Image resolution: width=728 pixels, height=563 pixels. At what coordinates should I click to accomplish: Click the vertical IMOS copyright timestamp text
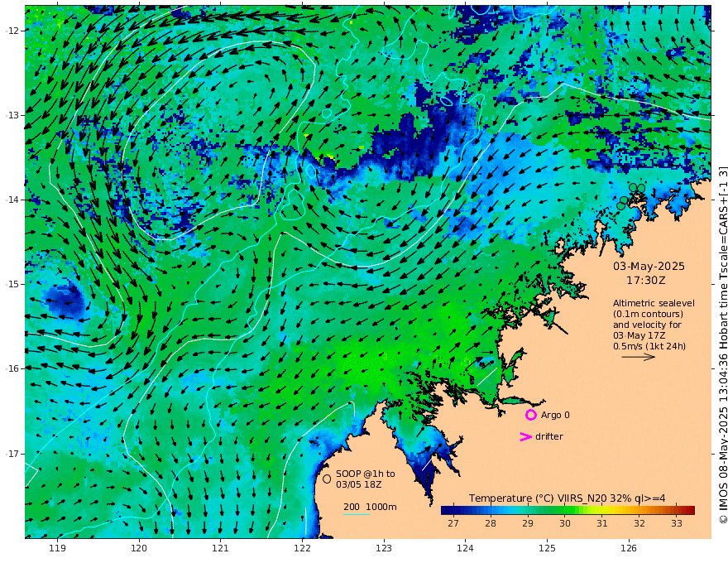click(722, 345)
